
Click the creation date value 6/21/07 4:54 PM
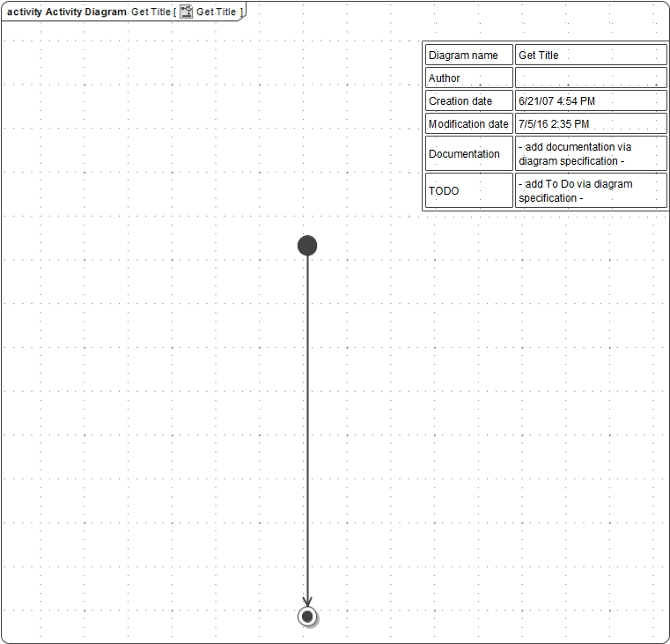pyautogui.click(x=556, y=100)
